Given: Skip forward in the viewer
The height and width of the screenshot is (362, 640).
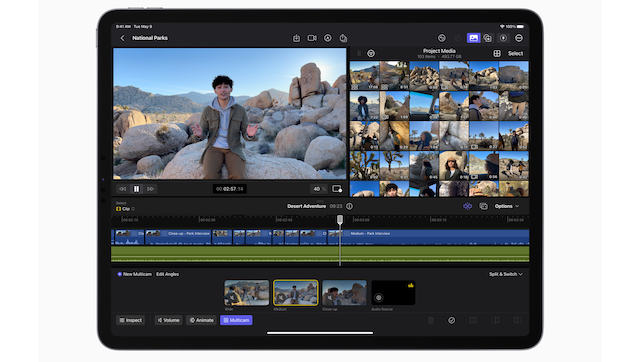Looking at the screenshot, I should (151, 189).
